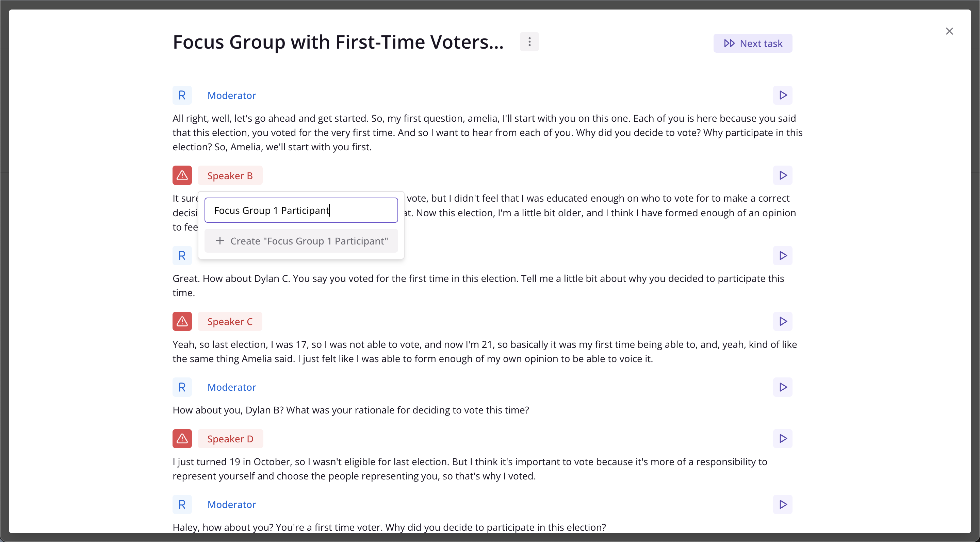Image resolution: width=980 pixels, height=542 pixels.
Task: Click the warning icon beside Speaker B
Action: [x=182, y=175]
